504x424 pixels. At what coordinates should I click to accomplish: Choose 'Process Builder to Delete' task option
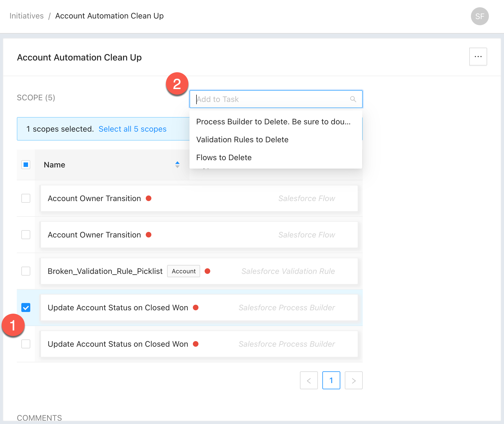click(273, 122)
